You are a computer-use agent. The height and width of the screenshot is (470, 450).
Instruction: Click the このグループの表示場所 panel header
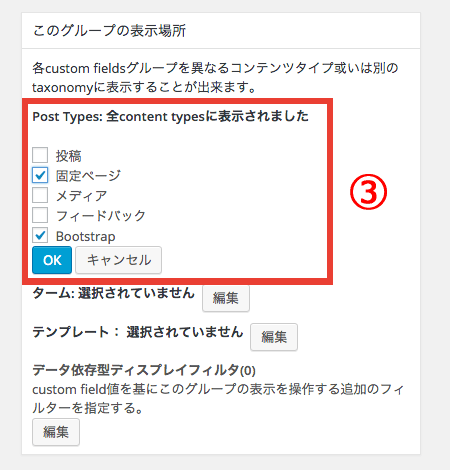[221, 31]
